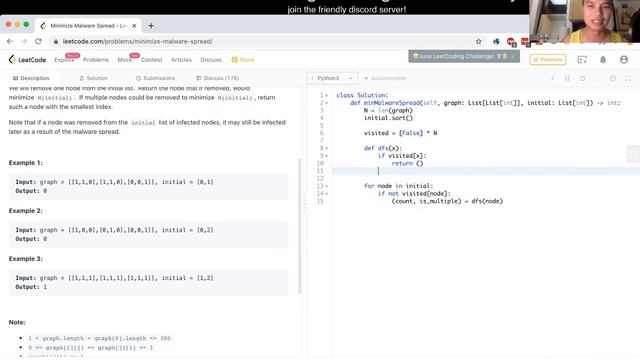Click the 'Example 3:' heading
The width and height of the screenshot is (640, 360).
click(x=25, y=259)
